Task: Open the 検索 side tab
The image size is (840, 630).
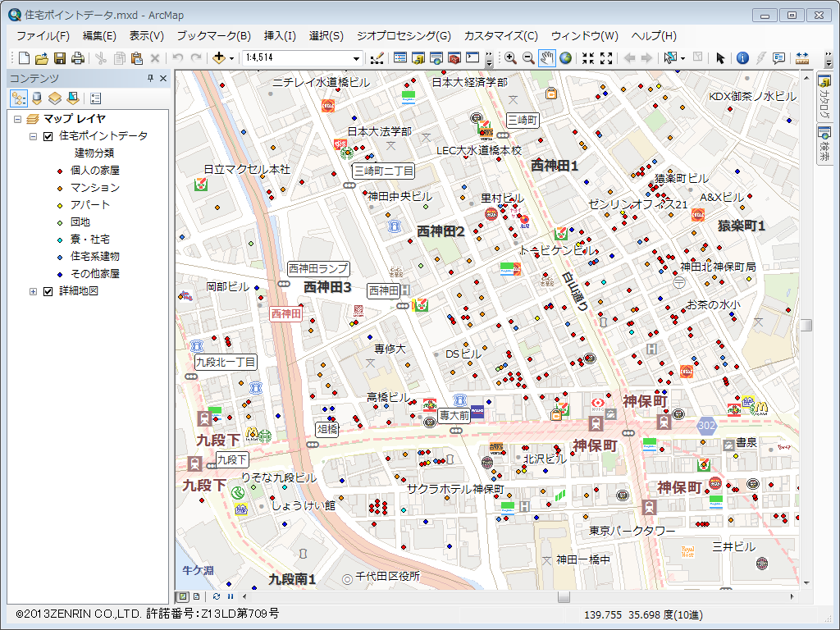Action: point(824,144)
